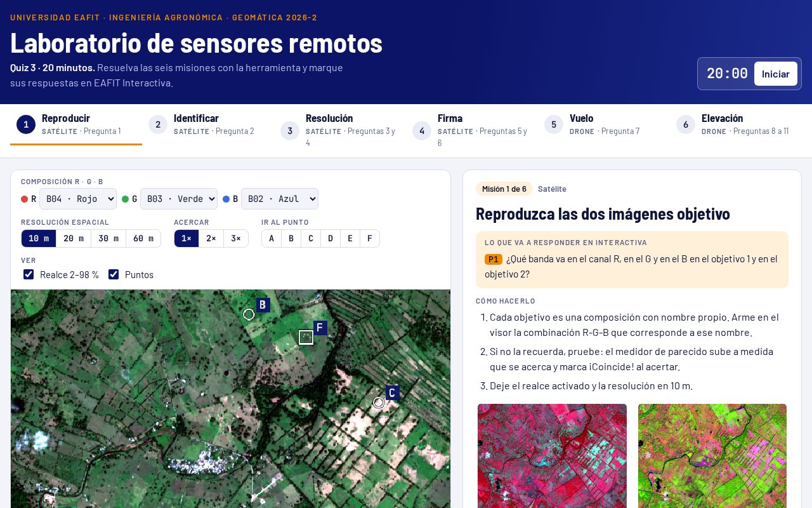Select square marker F on the map
812x508 pixels.
(306, 337)
